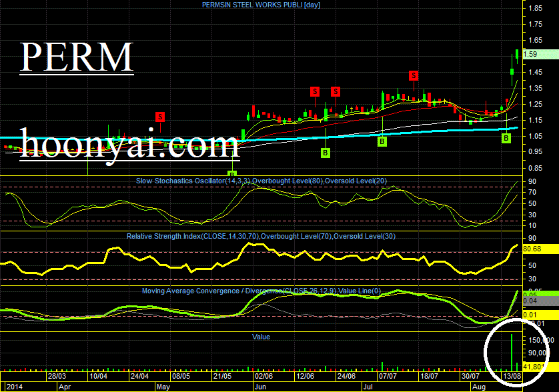Click the 1.45 price axis label

pos(536,73)
